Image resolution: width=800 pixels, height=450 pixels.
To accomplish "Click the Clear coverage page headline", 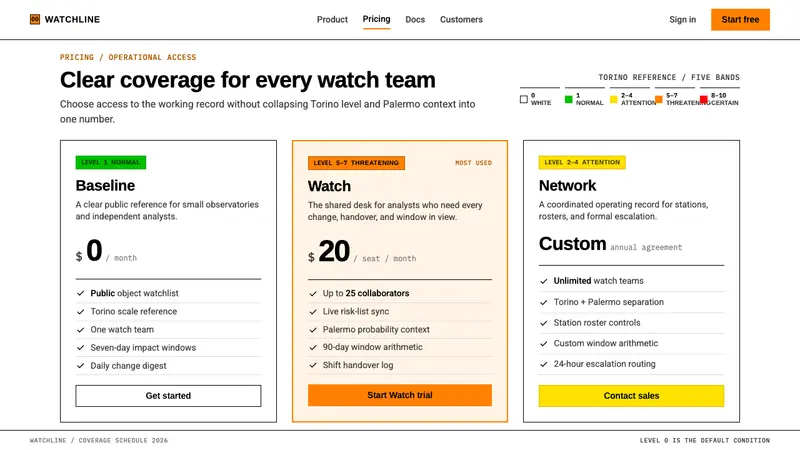I will pos(248,80).
